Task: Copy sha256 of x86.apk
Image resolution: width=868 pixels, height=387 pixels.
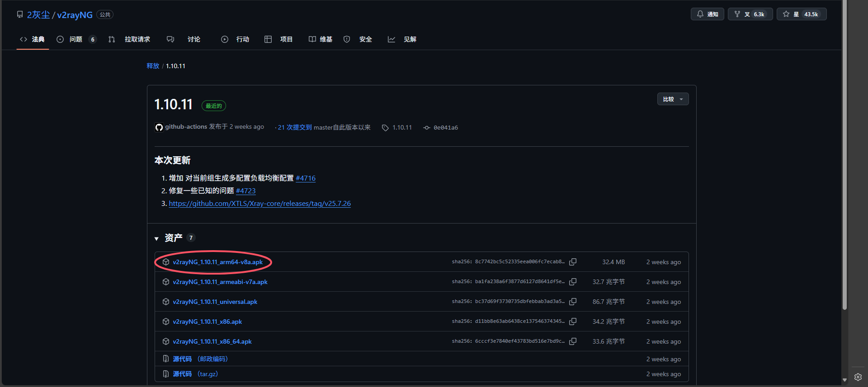Action: point(573,322)
